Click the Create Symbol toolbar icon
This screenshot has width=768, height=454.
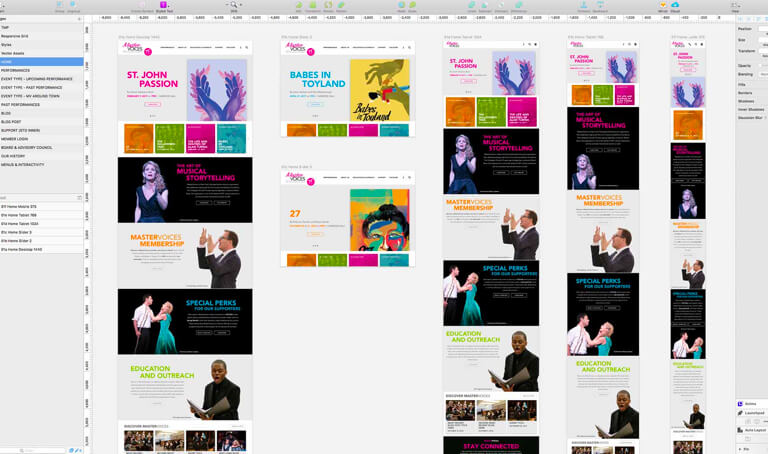pos(142,5)
